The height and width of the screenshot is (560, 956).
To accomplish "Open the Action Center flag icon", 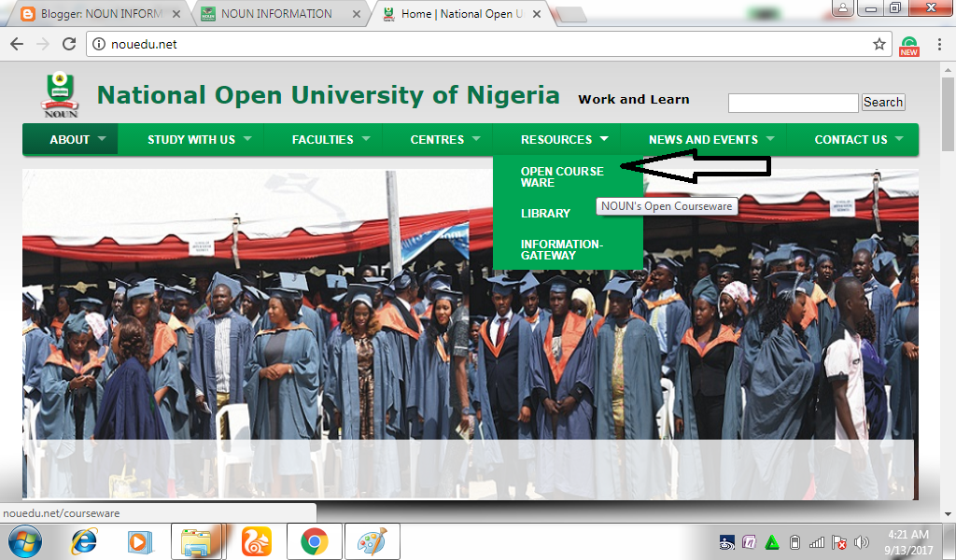I will pyautogui.click(x=839, y=541).
